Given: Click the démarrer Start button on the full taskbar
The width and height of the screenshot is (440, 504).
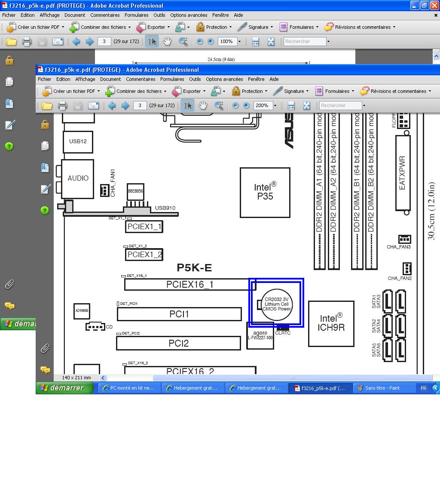Looking at the screenshot, I should 65,388.
